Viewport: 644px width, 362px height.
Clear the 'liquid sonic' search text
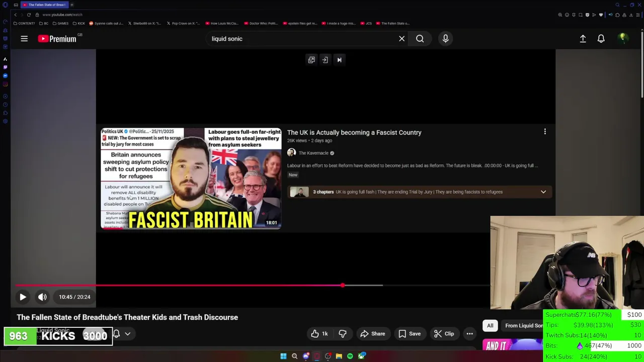tap(401, 39)
